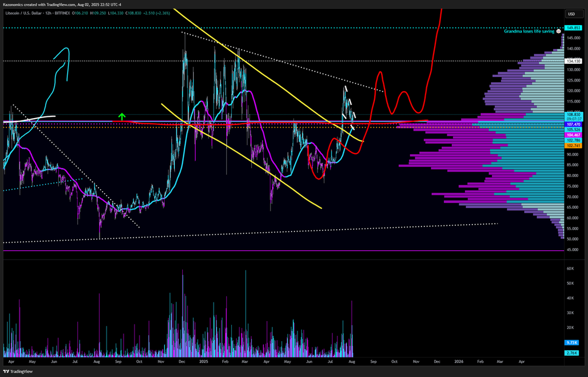588x377 pixels.
Task: Click the 60K mark on volume axis
Action: coord(569,268)
